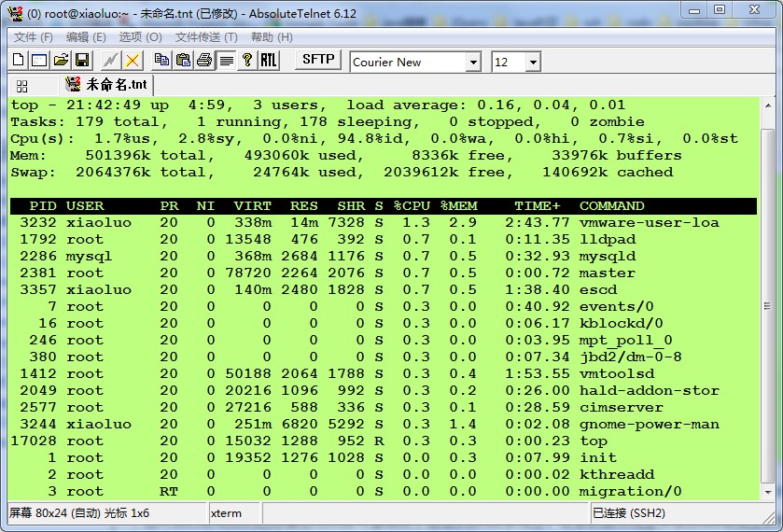The height and width of the screenshot is (532, 783).
Task: Toggle the RTL toolbar button
Action: [x=269, y=61]
